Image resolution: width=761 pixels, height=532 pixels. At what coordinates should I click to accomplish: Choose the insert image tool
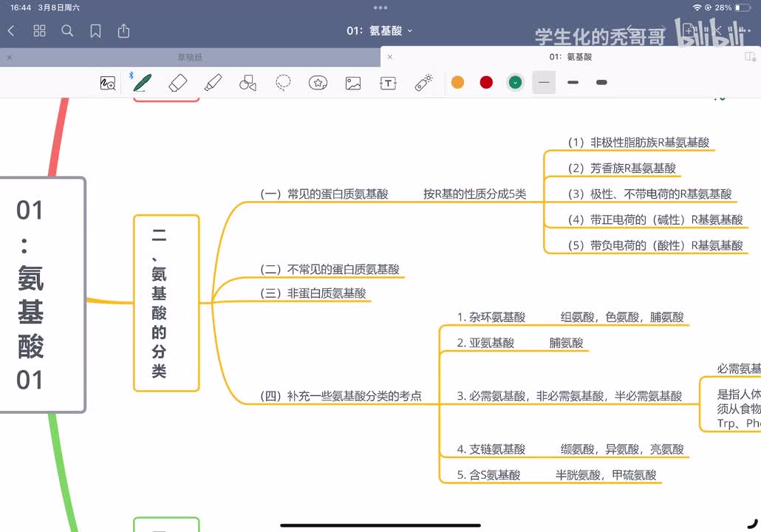point(353,83)
